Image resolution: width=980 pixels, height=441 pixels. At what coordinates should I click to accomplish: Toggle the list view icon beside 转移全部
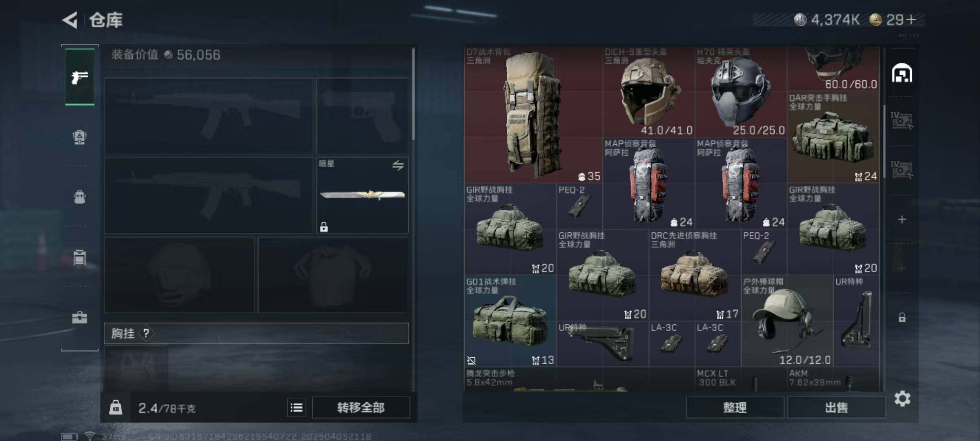296,408
